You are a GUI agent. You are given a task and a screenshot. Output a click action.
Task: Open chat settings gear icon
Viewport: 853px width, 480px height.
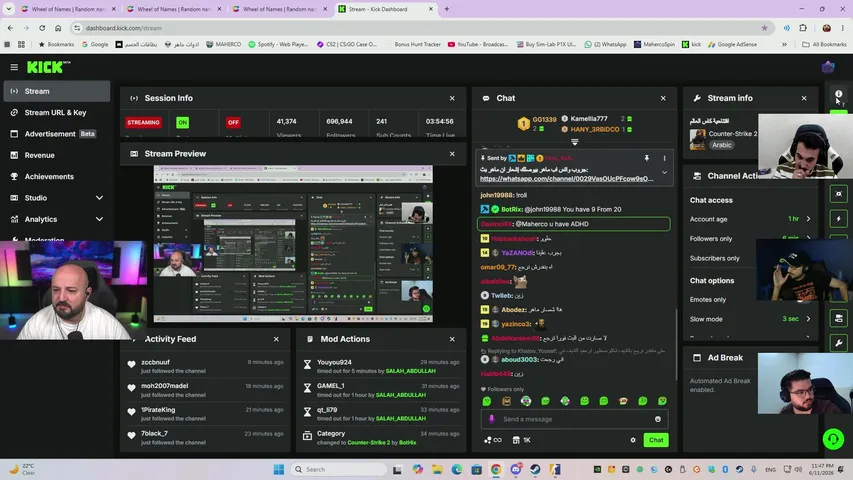(633, 440)
